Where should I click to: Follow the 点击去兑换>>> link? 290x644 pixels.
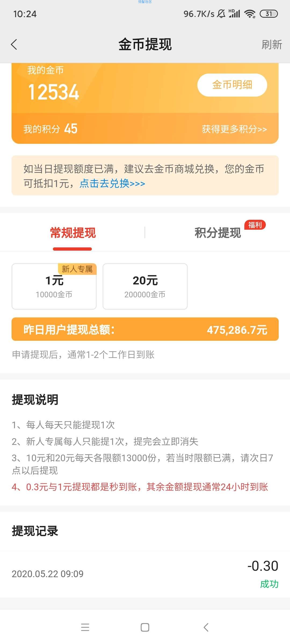pyautogui.click(x=112, y=184)
